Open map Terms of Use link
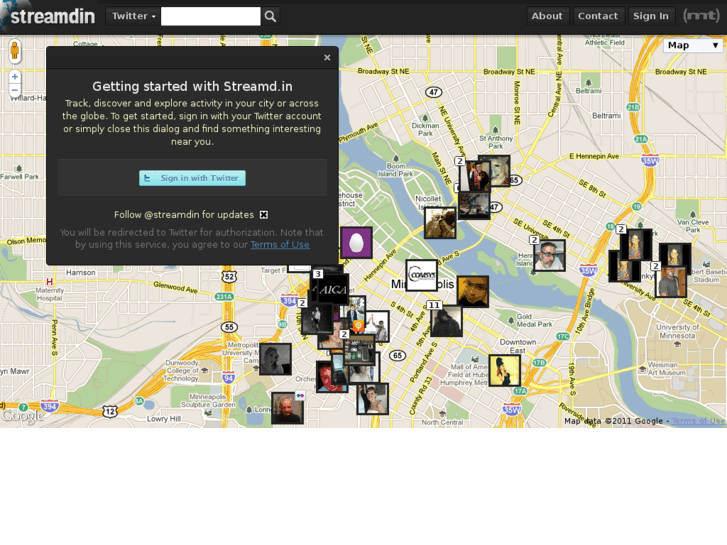727x545 pixels. coord(698,421)
